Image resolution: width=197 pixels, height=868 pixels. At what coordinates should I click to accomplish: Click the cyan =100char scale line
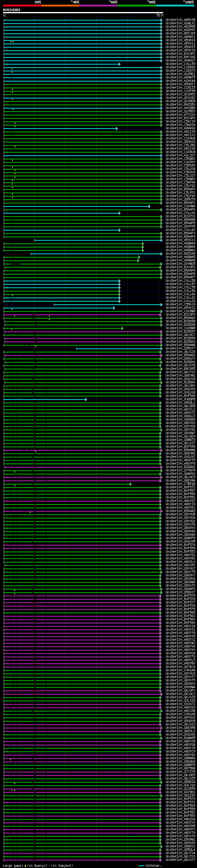click(x=141, y=866)
